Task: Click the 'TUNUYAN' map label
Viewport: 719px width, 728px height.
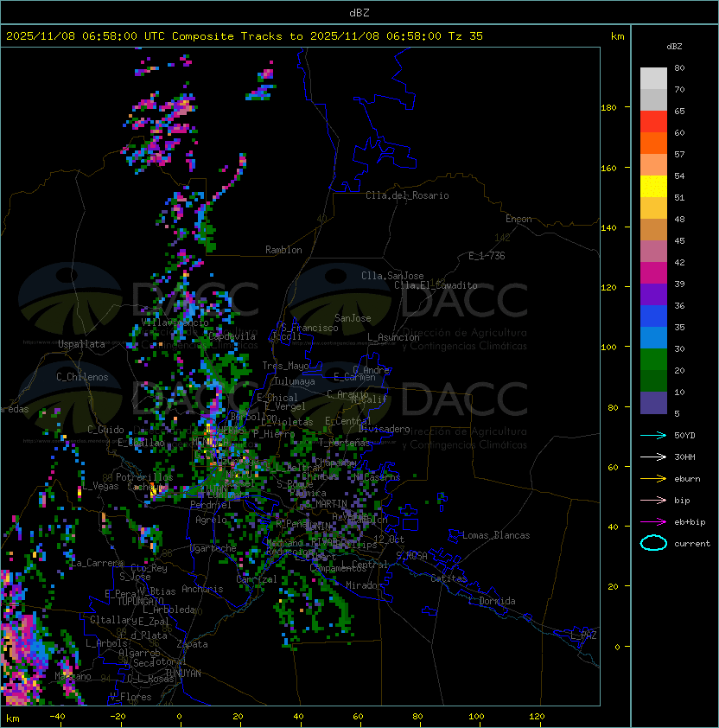Action: 183,674
